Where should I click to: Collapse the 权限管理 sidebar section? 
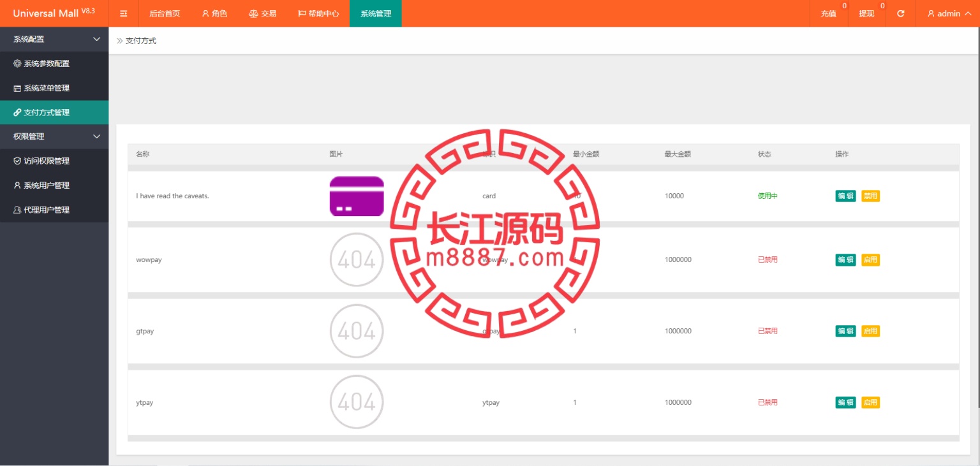[54, 136]
